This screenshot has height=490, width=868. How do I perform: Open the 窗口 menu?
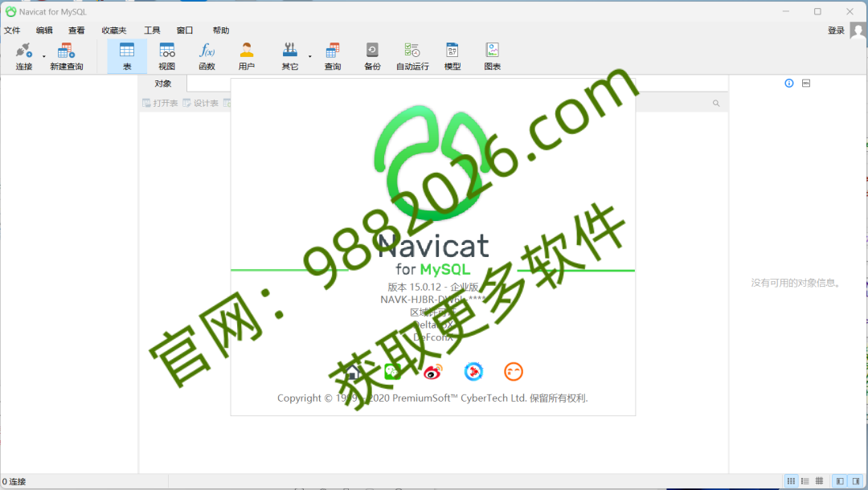pyautogui.click(x=184, y=31)
